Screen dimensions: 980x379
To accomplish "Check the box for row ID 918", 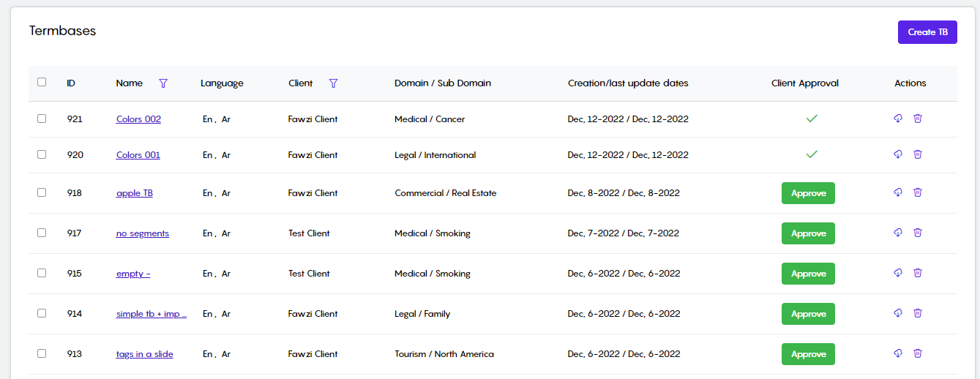I will point(42,192).
